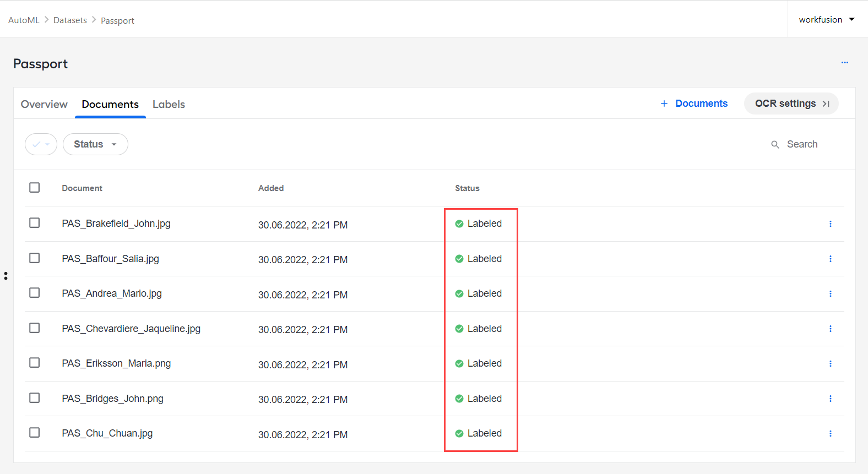
Task: Click Passport in the breadcrumb
Action: coord(117,20)
